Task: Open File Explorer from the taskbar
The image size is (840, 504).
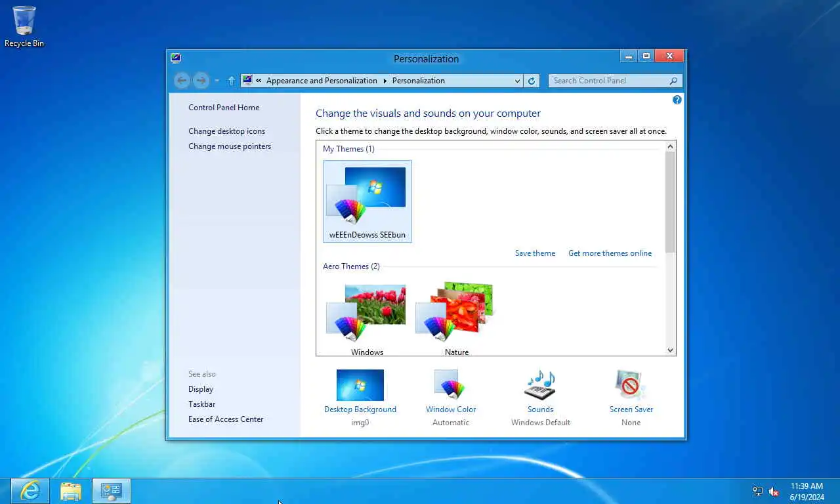Action: 71,491
